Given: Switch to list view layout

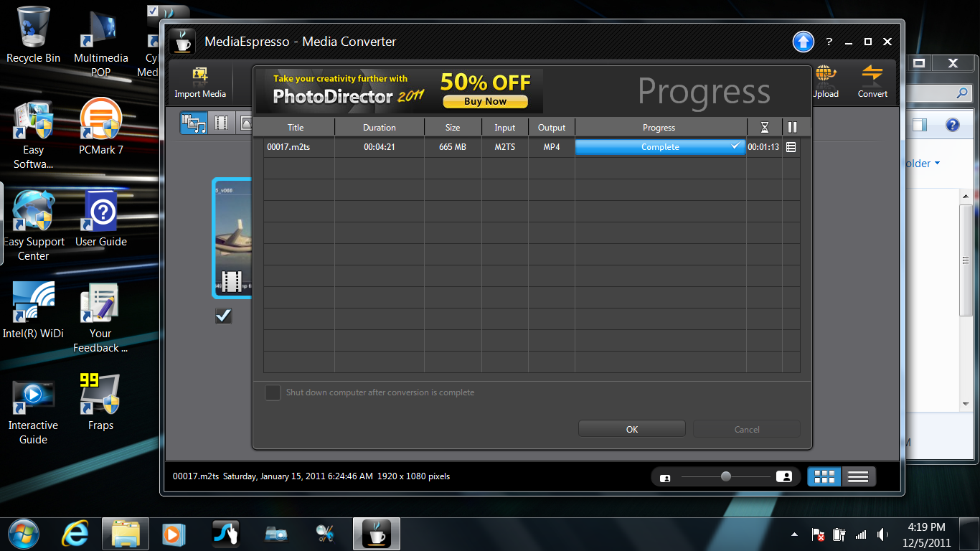Looking at the screenshot, I should pos(858,476).
